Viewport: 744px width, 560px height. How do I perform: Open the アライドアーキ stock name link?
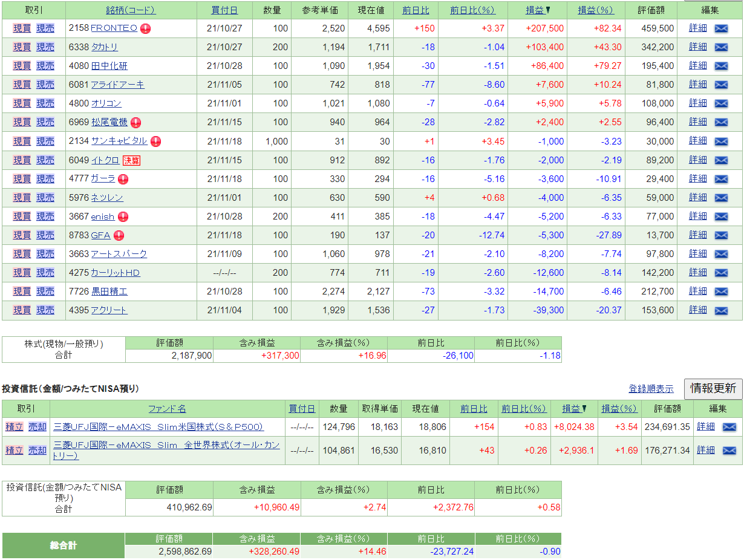[x=117, y=85]
